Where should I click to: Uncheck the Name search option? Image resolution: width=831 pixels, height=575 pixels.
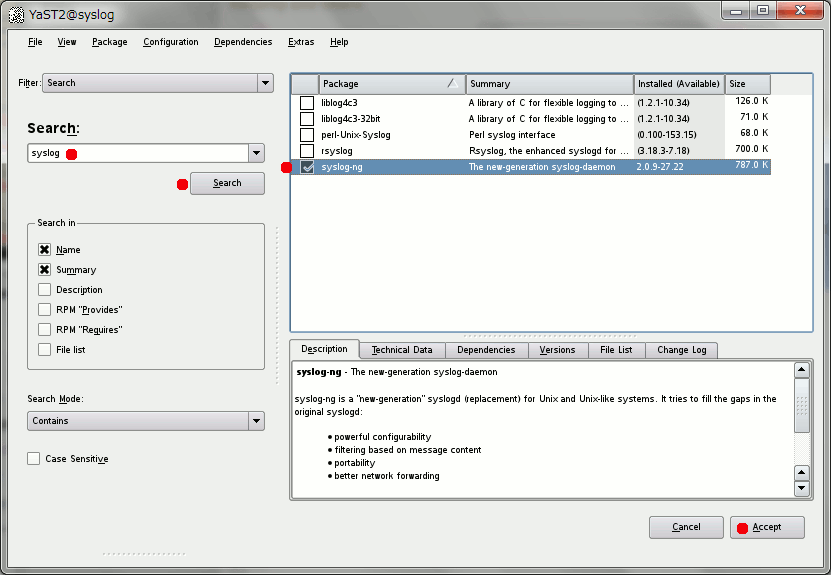pyautogui.click(x=45, y=250)
